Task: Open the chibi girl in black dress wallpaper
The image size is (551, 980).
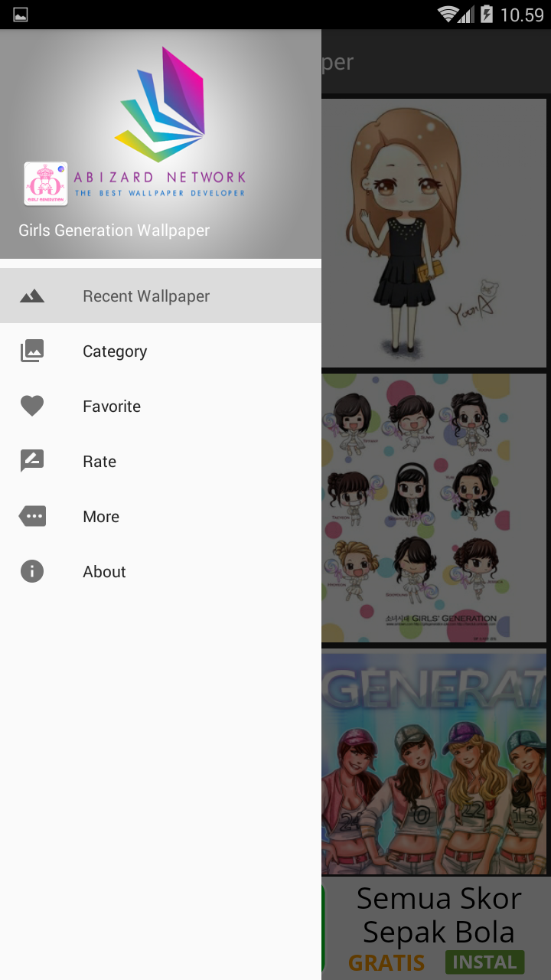Action: coord(434,233)
